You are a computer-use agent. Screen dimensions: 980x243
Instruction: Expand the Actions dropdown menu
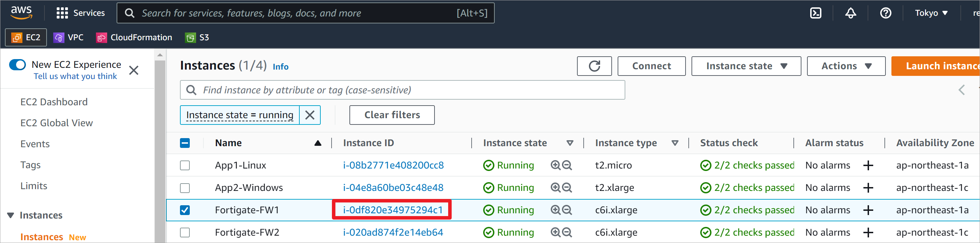(846, 66)
